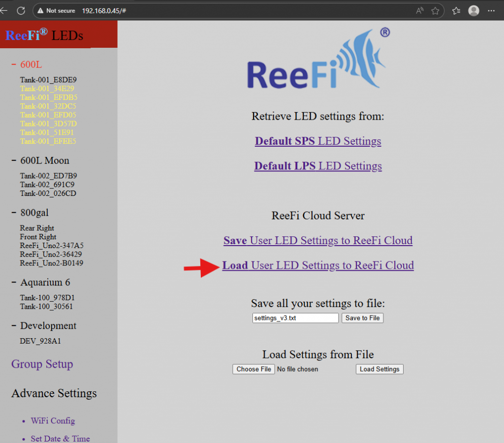Click the browser refresh icon
504x443 pixels.
pyautogui.click(x=21, y=10)
